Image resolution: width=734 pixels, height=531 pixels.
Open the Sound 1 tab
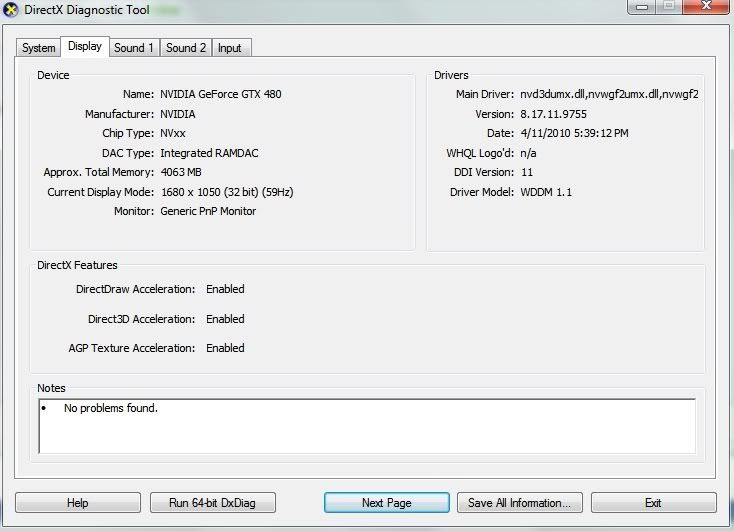[x=134, y=48]
